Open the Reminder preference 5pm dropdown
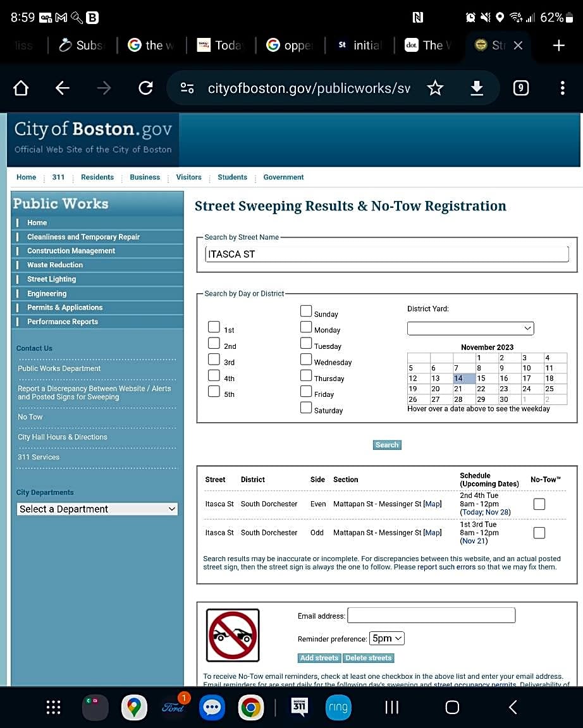The width and height of the screenshot is (583, 728). point(386,638)
